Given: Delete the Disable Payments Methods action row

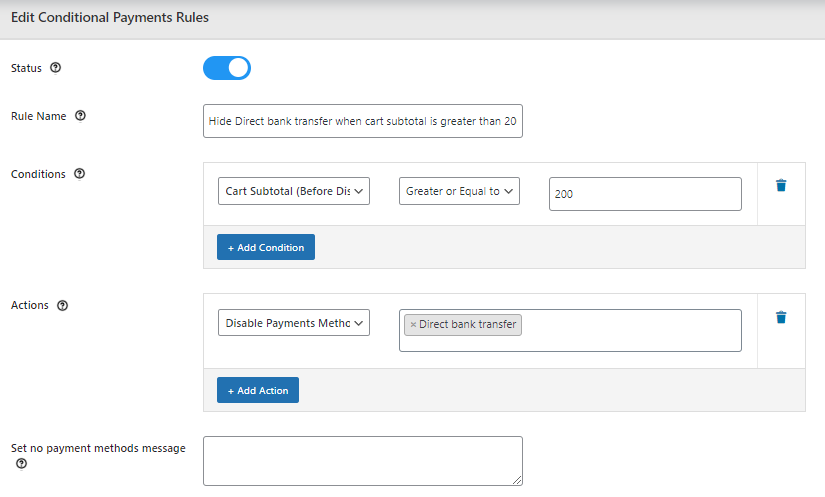Looking at the screenshot, I should pyautogui.click(x=781, y=318).
